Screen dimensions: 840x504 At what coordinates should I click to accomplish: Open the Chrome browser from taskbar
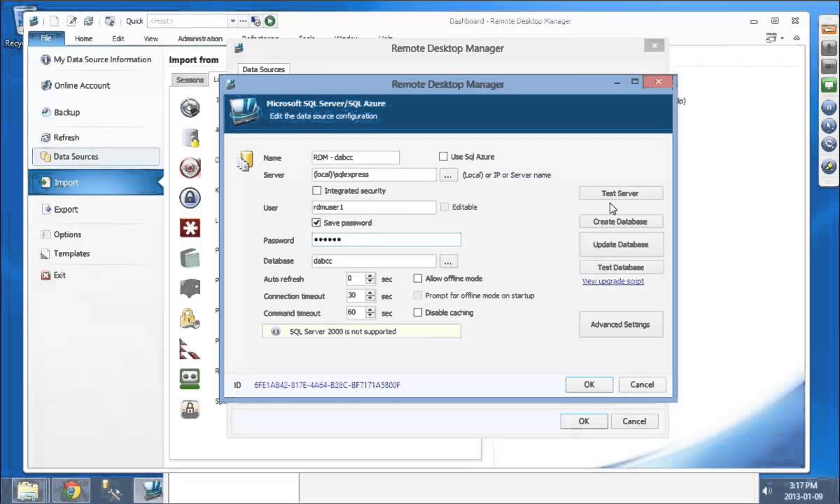click(x=71, y=491)
